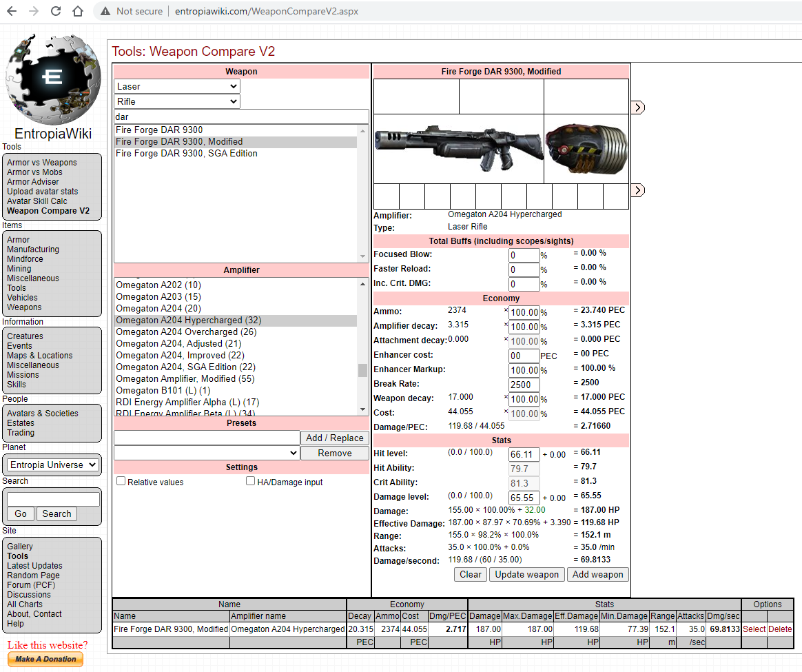802x672 pixels.
Task: Select Omegaton Amplifier, Modified (55)
Action: [235, 379]
